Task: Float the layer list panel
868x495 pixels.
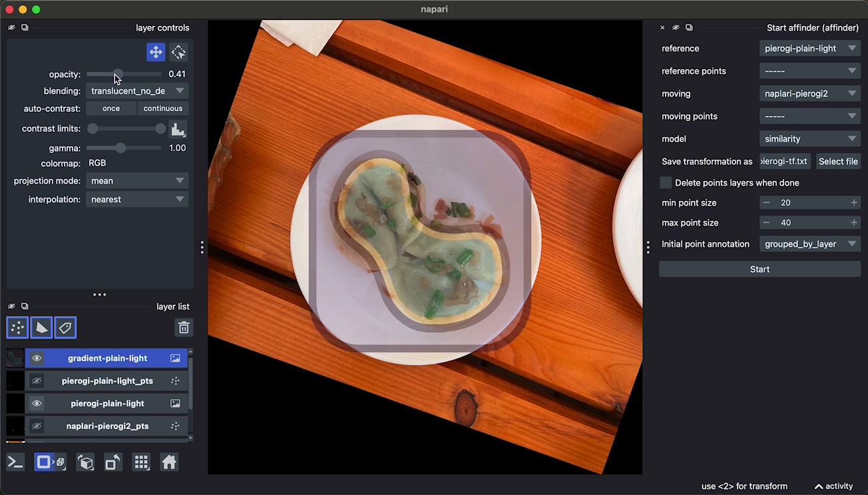Action: tap(25, 306)
